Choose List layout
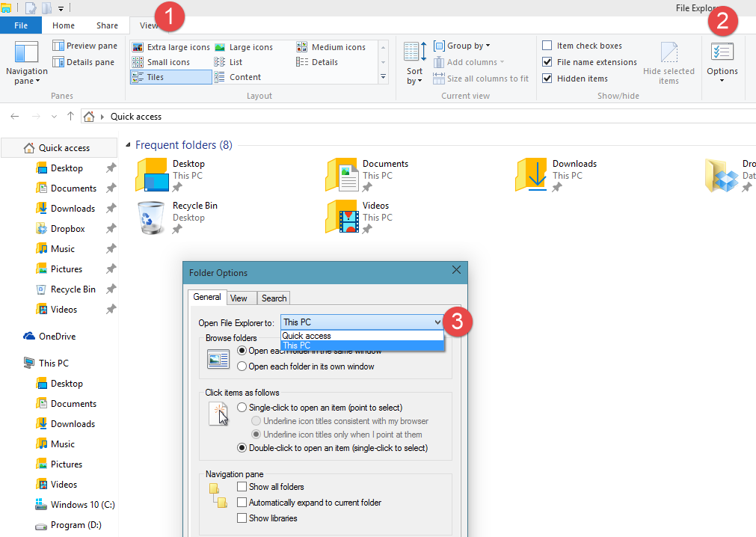This screenshot has width=756, height=537. [228, 62]
